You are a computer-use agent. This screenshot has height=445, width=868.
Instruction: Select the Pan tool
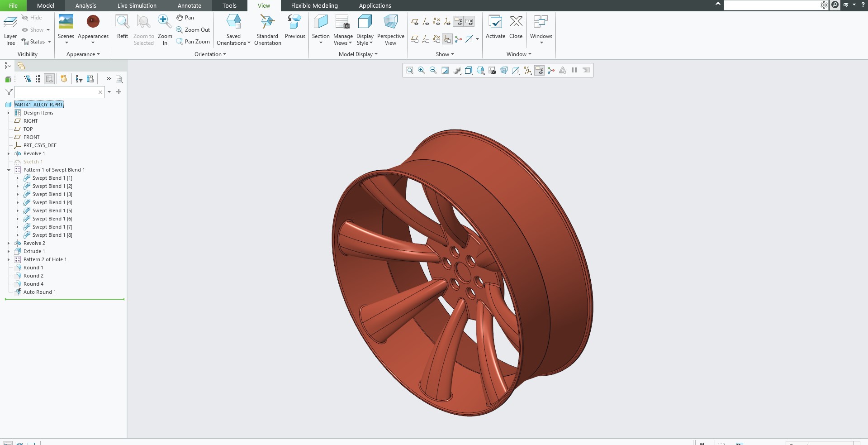[x=185, y=18]
